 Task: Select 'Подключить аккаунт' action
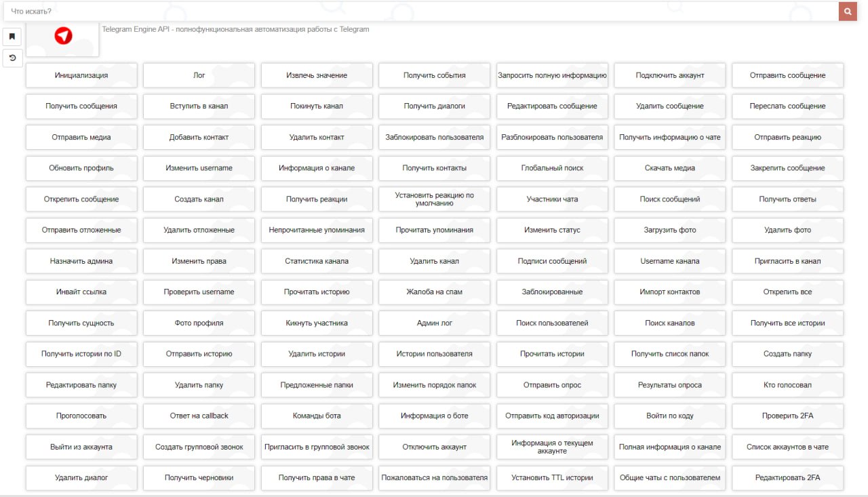(670, 75)
